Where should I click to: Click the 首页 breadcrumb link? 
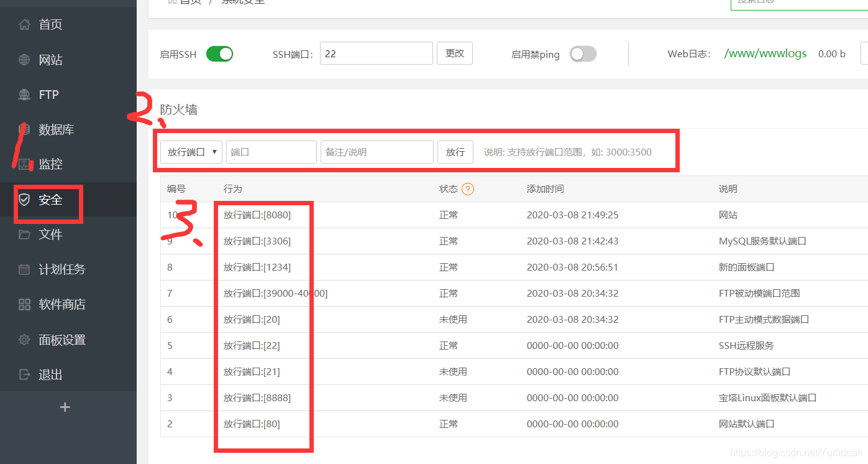pyautogui.click(x=191, y=1)
